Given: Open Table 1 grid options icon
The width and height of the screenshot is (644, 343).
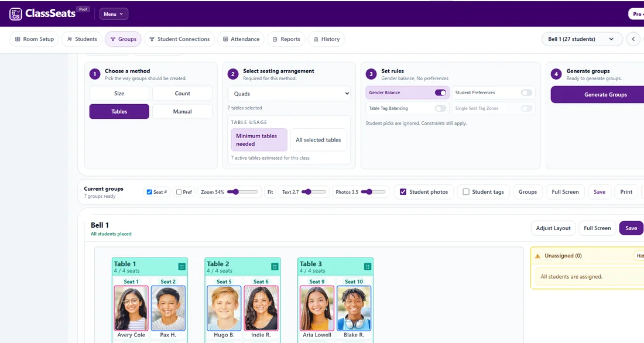Looking at the screenshot, I should coord(182,266).
